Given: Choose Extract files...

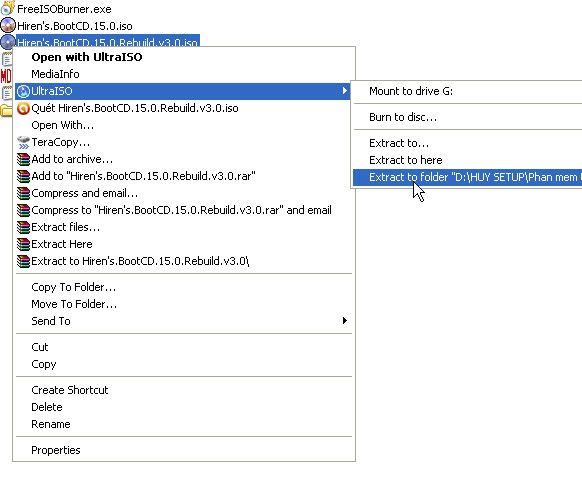Looking at the screenshot, I should 183,227.
